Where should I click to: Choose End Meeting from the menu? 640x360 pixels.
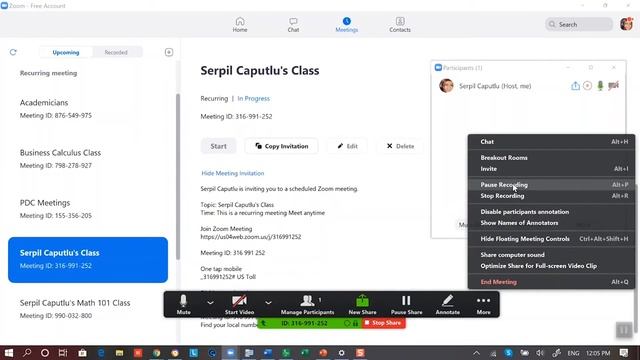click(x=551, y=282)
